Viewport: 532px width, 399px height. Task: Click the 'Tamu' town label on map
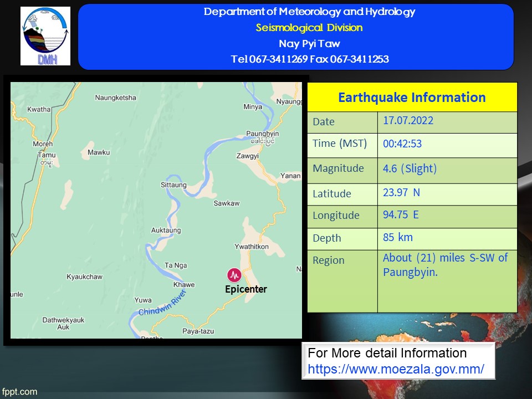click(x=47, y=155)
